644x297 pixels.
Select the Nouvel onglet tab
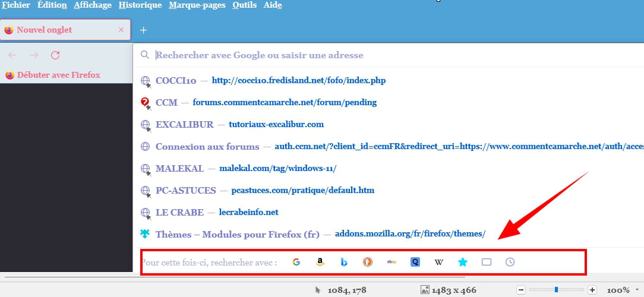(65, 30)
